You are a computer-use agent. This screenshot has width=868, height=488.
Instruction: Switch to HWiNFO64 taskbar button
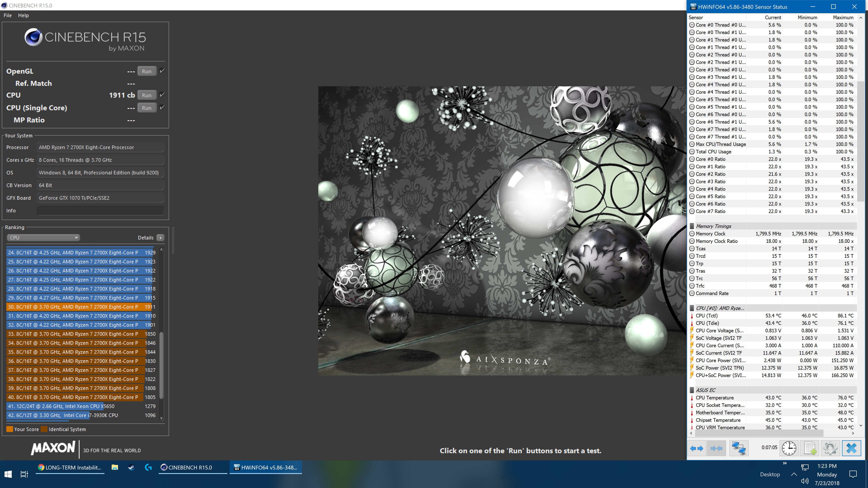pos(266,467)
